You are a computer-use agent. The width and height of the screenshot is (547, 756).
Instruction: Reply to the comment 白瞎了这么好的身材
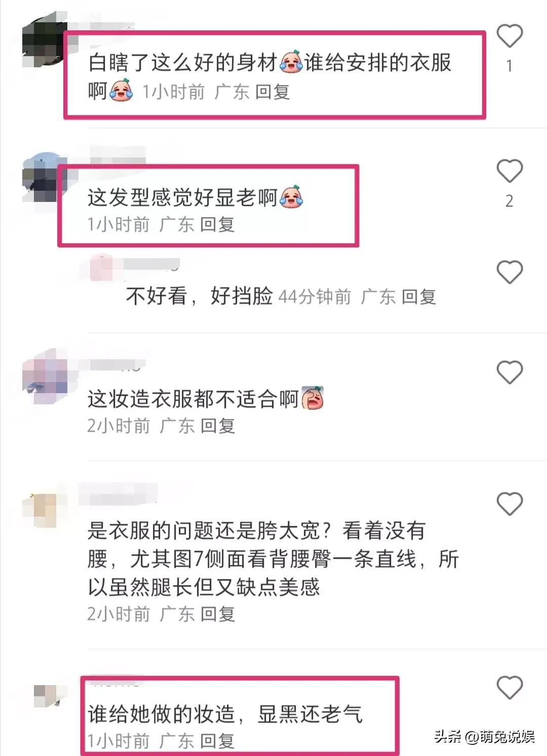click(272, 92)
